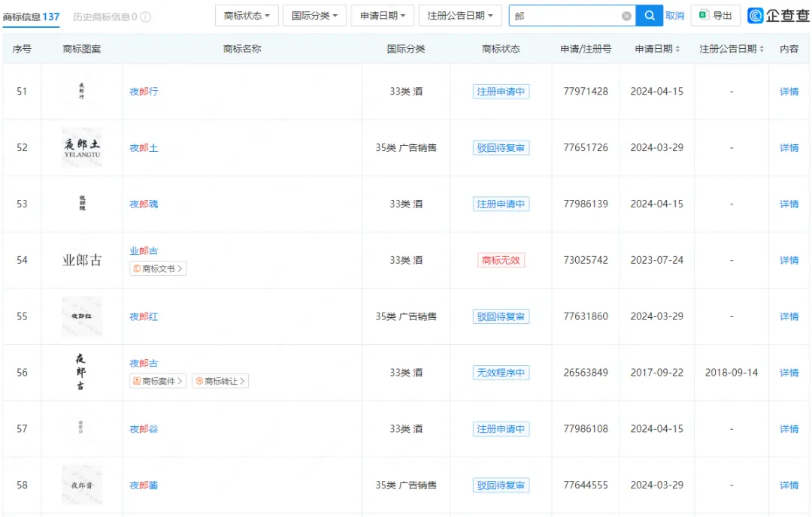The height and width of the screenshot is (517, 812).
Task: Click the 企查查 logo
Action: tap(778, 16)
